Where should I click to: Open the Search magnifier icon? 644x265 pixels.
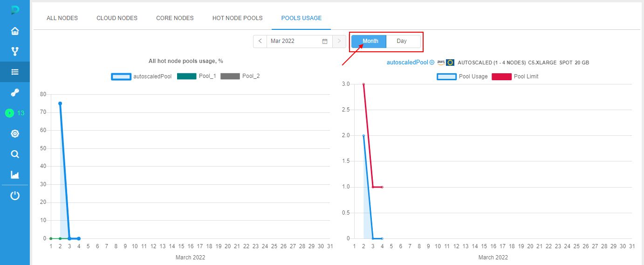(x=15, y=154)
